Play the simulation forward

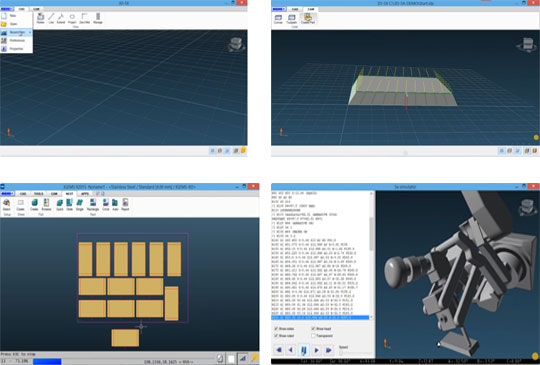point(316,350)
